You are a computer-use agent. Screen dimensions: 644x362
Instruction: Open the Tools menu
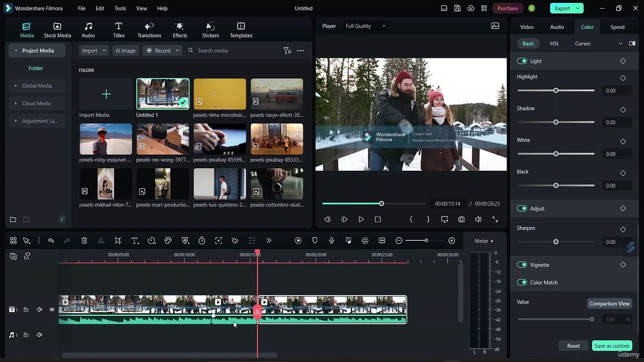coord(120,8)
